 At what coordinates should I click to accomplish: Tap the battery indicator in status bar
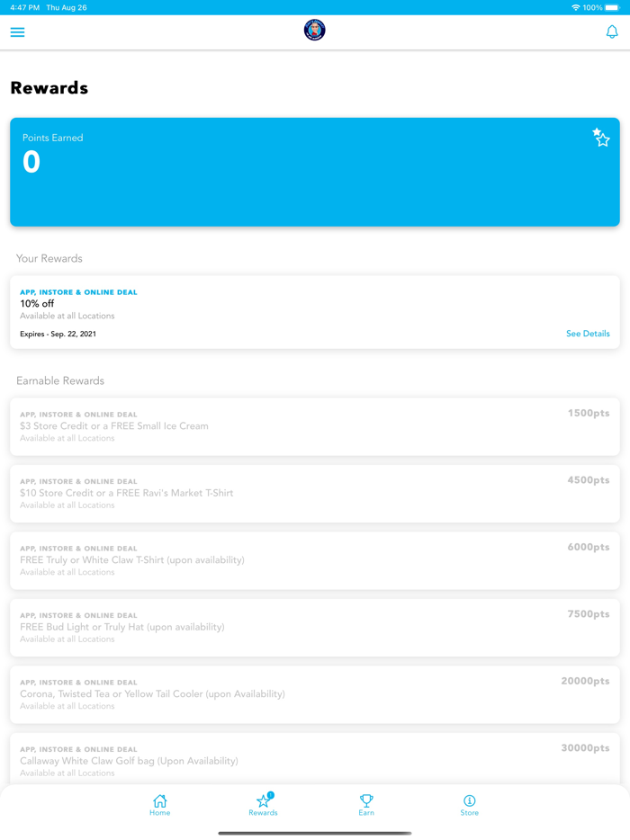click(612, 7)
